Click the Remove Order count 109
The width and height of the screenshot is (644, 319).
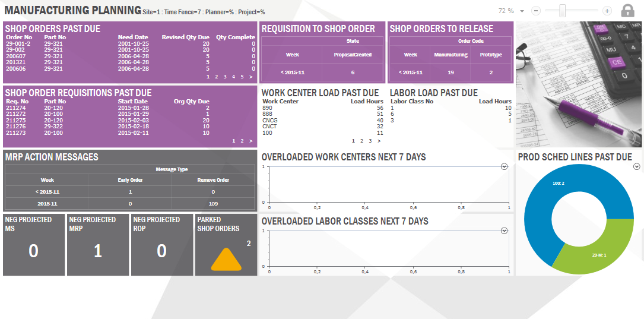[214, 203]
